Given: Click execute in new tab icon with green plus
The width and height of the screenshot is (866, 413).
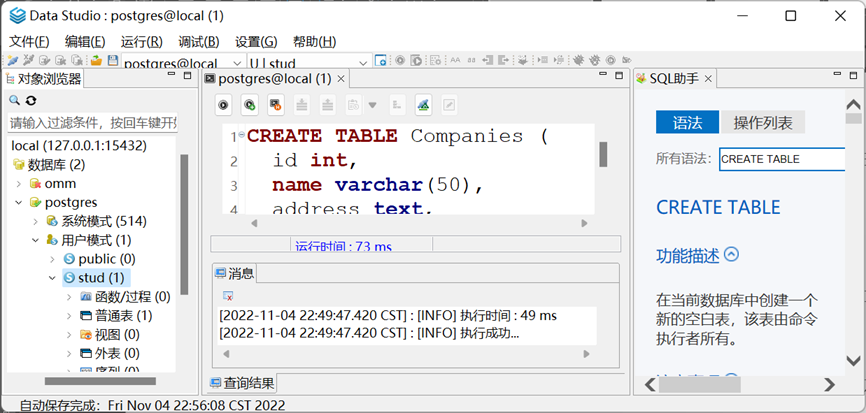Looking at the screenshot, I should coord(250,104).
